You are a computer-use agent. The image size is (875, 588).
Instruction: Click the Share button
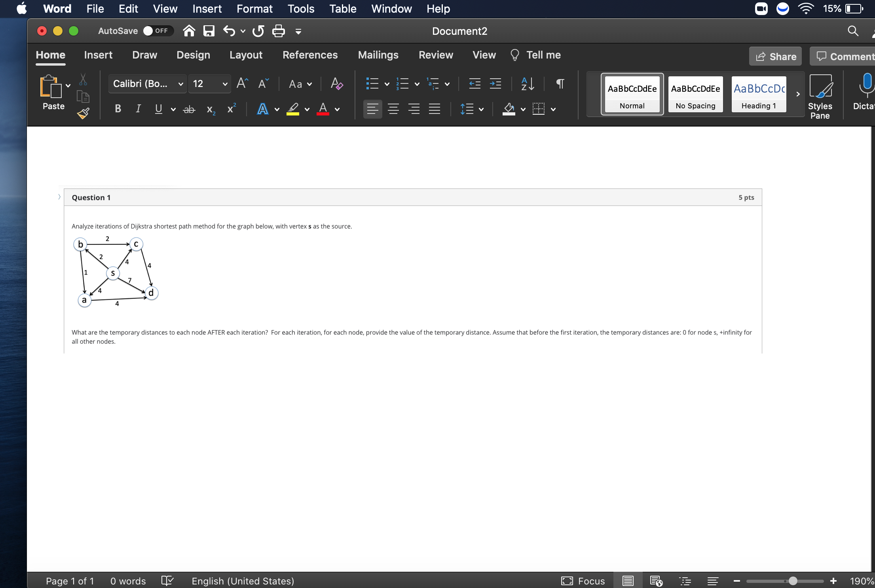(x=774, y=56)
